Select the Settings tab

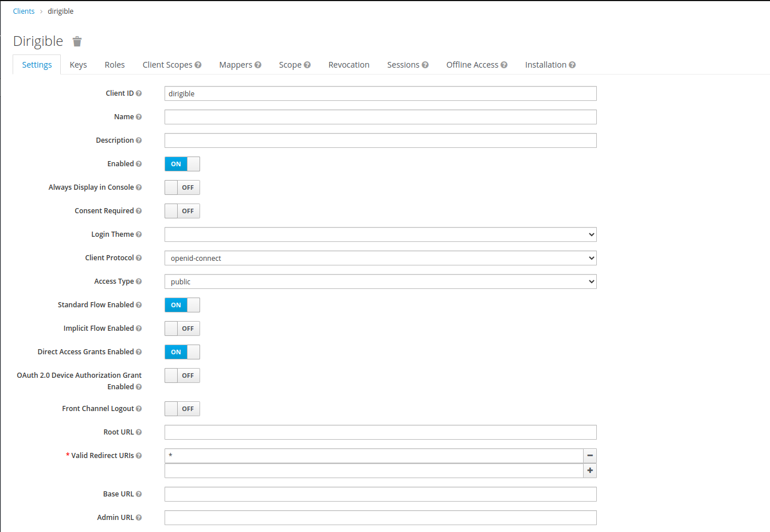(37, 65)
